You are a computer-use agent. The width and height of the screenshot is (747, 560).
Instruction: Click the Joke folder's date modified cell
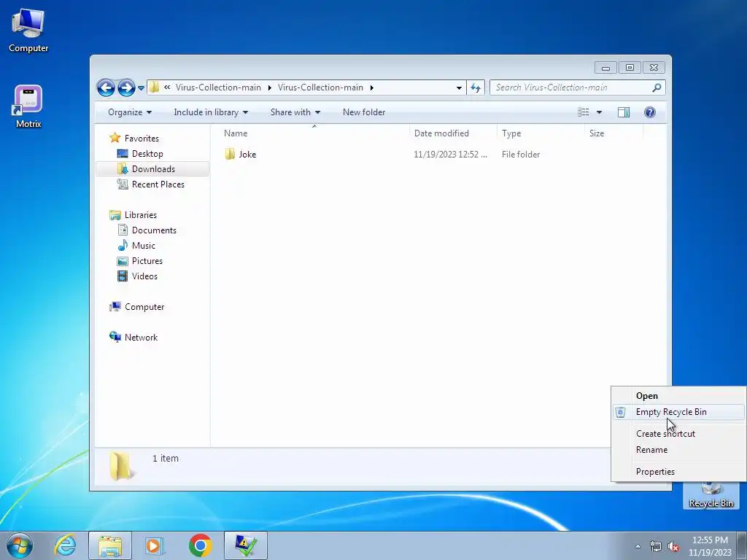point(450,155)
